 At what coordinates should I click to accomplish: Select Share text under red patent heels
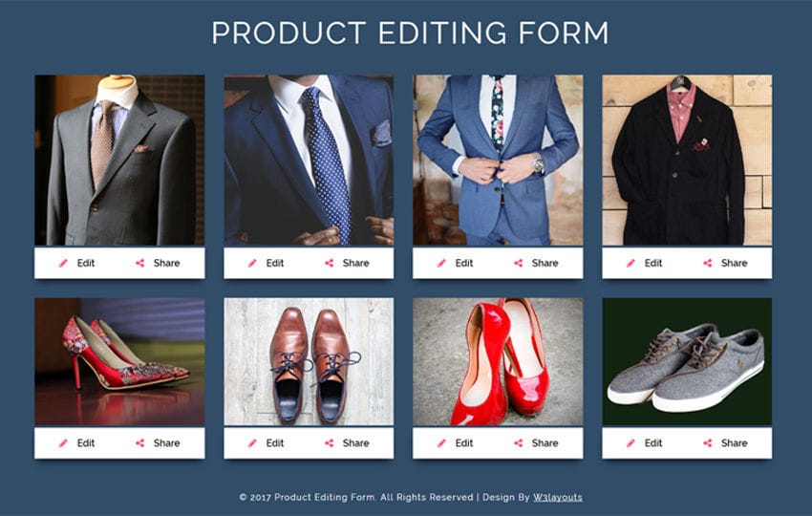pos(545,443)
